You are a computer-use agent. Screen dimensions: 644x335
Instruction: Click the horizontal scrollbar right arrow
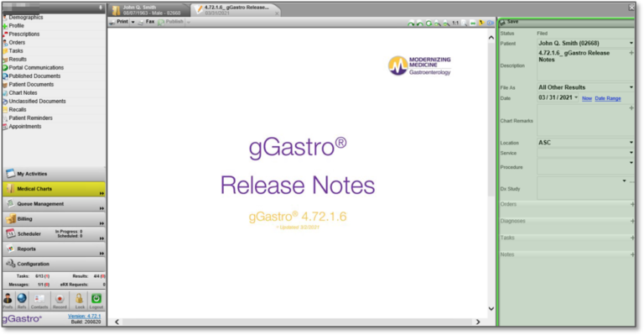478,322
